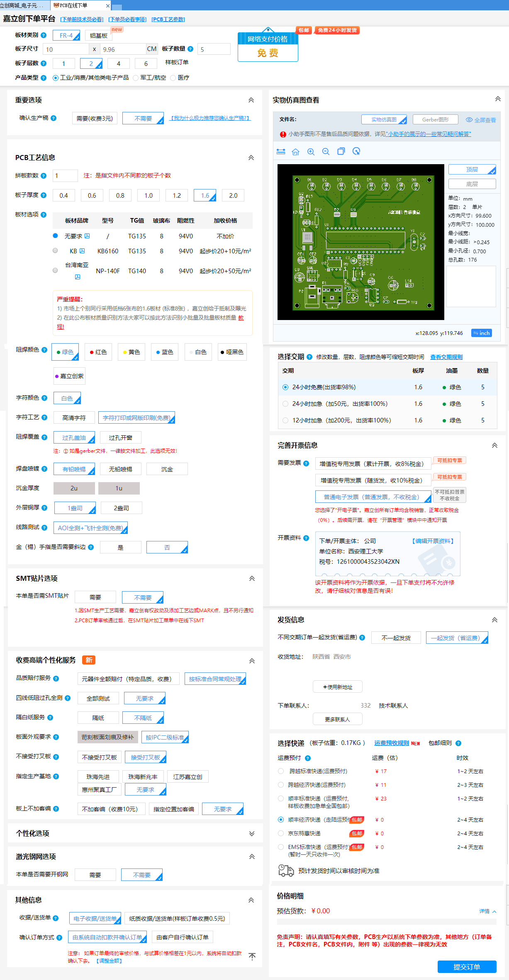Choose 嘉立创紫 solder mask color

(69, 376)
